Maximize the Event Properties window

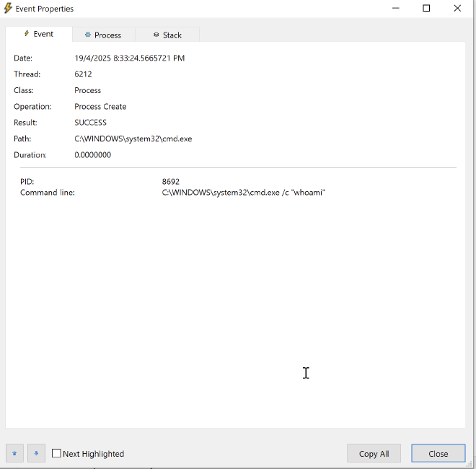click(426, 9)
